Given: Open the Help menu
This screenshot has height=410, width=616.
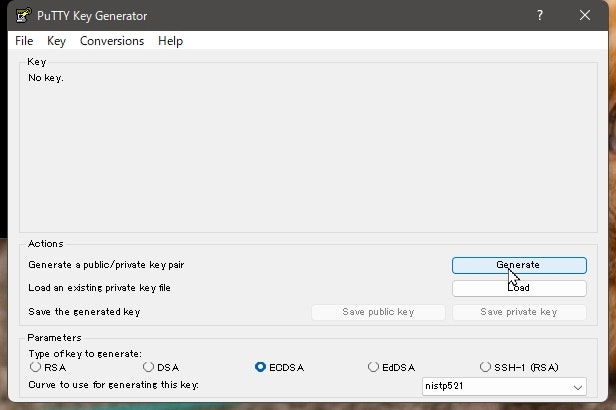Looking at the screenshot, I should [x=170, y=41].
